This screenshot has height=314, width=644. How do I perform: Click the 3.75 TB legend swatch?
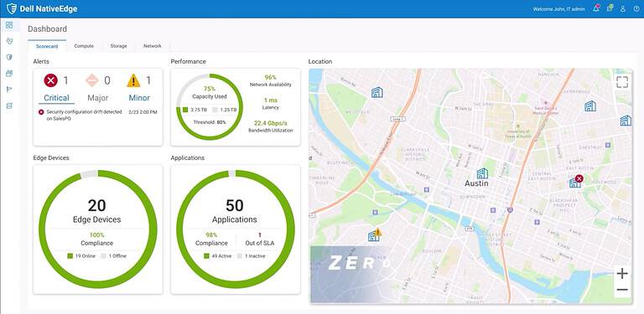click(185, 110)
